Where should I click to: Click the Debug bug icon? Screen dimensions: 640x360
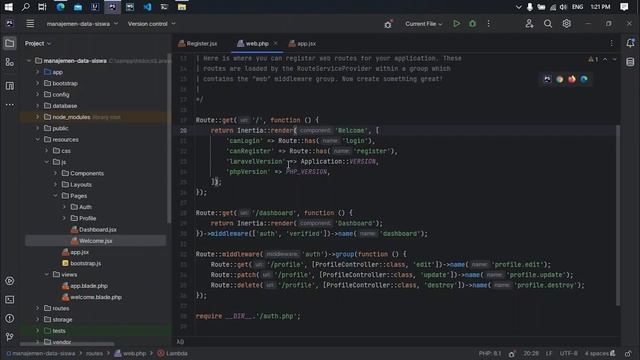(x=472, y=24)
